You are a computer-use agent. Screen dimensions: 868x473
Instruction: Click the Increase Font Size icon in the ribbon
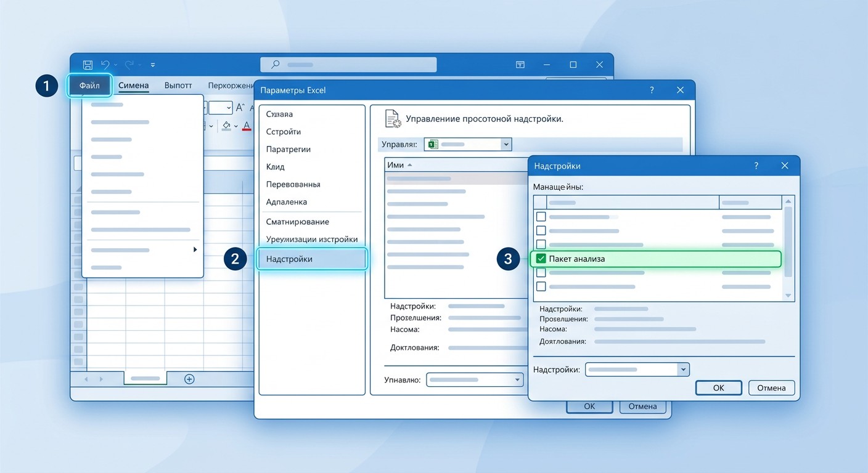[x=241, y=108]
